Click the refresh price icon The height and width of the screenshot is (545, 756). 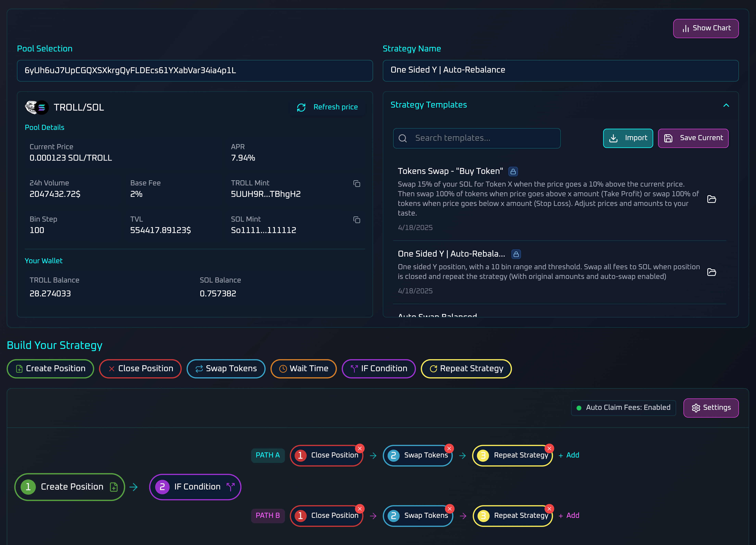[x=301, y=107]
